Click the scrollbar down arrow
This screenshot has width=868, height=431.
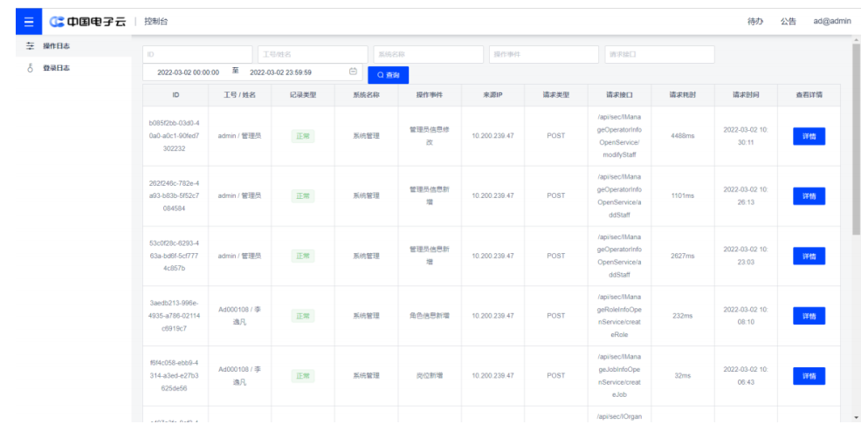(856, 417)
